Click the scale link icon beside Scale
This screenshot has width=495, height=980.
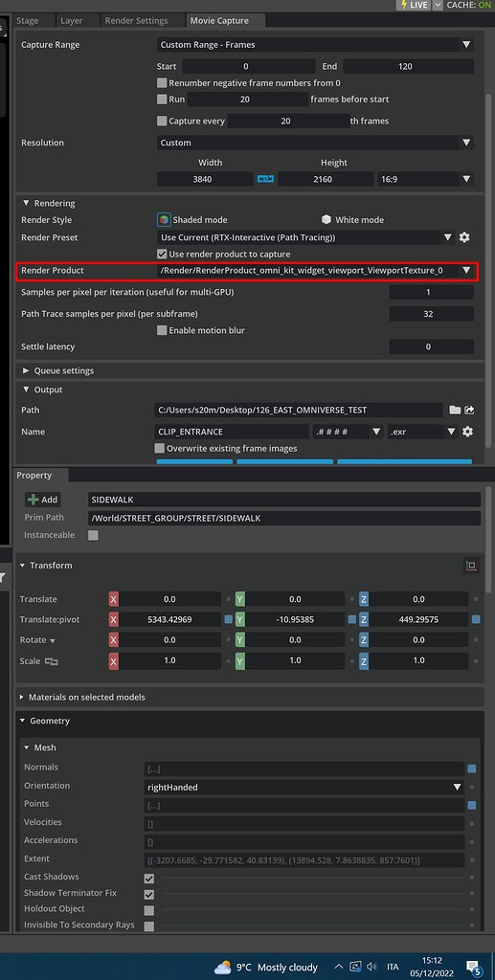52,661
